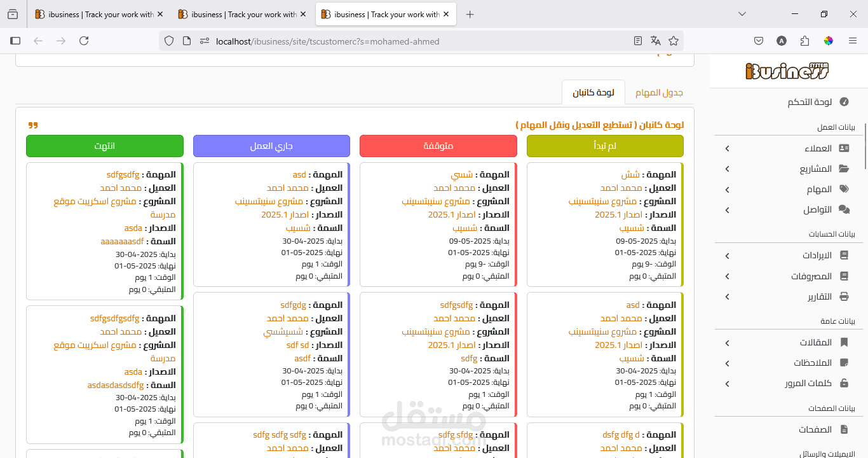Click the projects folder icon
The width and height of the screenshot is (868, 458).
(844, 169)
